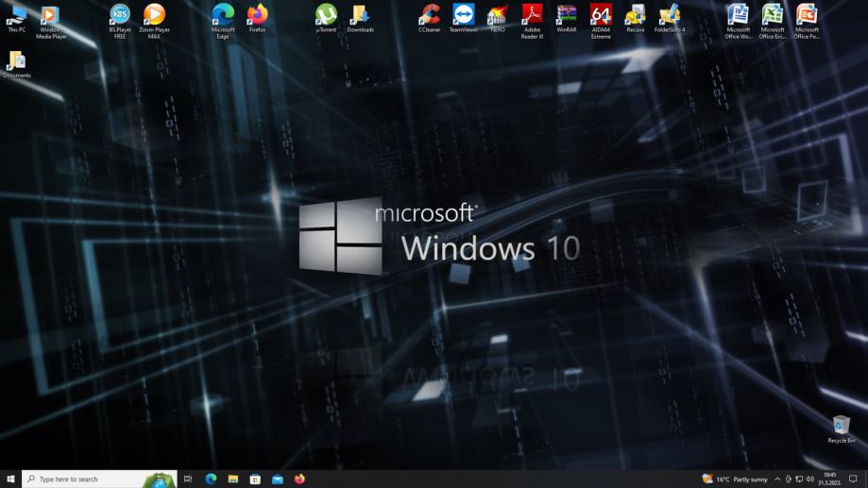Open FolderSizes 4 shortcut
Screen dimensions: 868x488
tap(670, 18)
